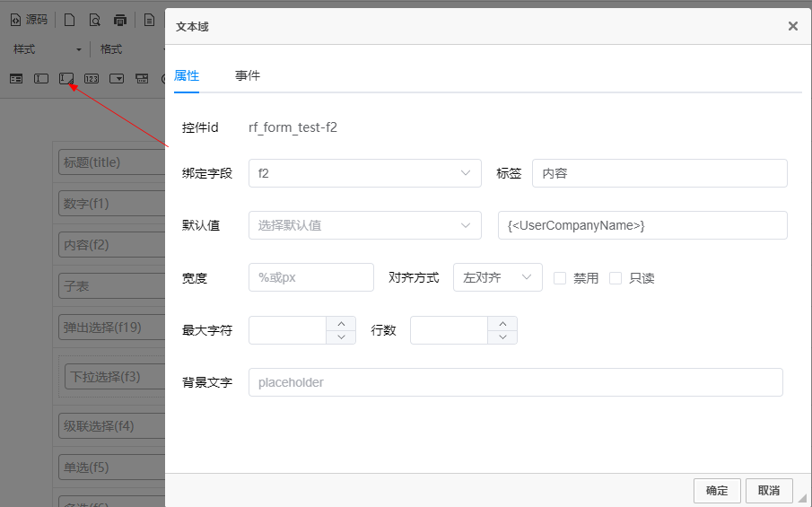Close the 文本域 dialog
812x507 pixels.
(x=793, y=26)
